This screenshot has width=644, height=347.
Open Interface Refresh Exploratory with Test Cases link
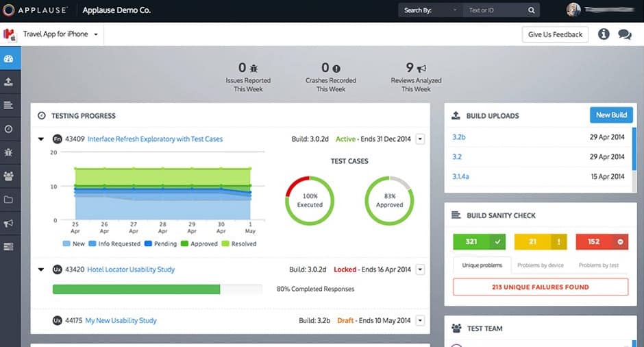156,139
